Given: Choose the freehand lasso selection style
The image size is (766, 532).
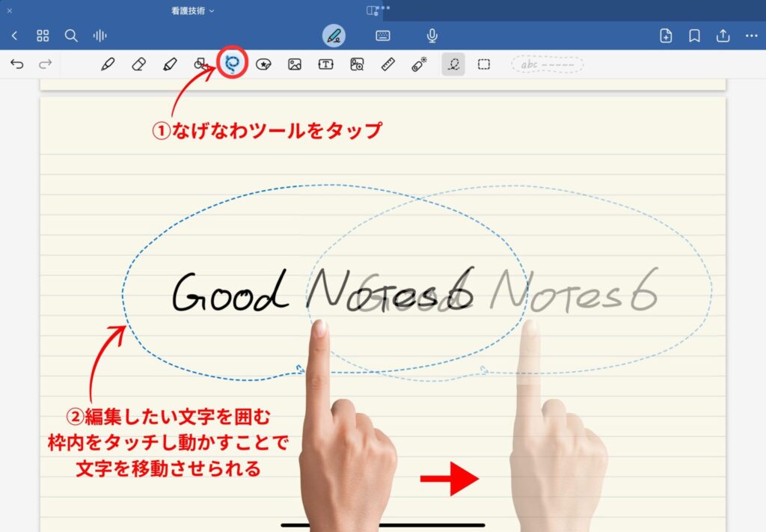Looking at the screenshot, I should pos(453,64).
